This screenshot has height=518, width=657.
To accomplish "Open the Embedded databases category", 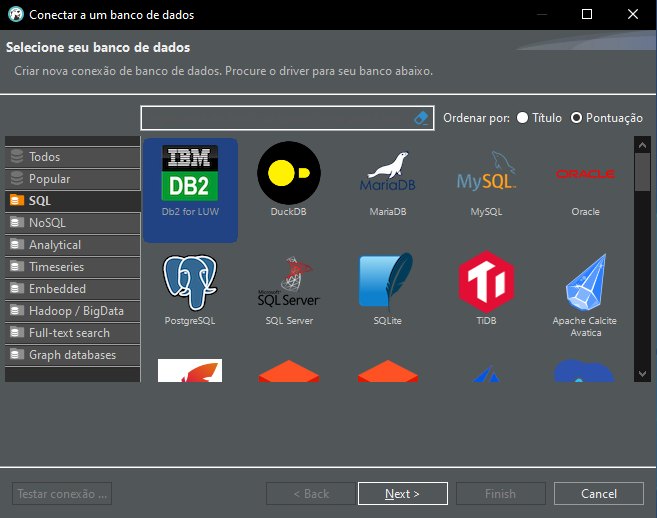I will [72, 289].
